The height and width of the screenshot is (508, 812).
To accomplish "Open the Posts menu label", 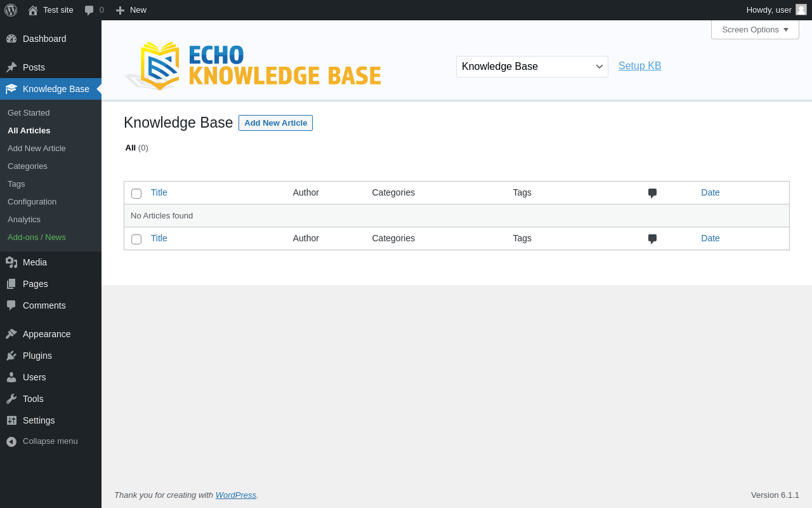I will (x=34, y=67).
